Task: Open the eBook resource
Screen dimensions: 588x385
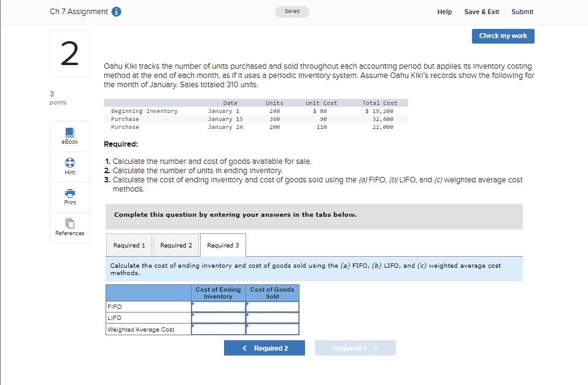Action: pos(69,136)
